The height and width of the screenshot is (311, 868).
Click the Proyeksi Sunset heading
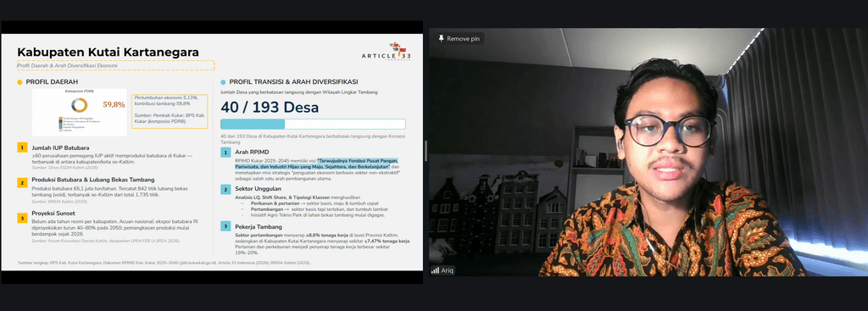53,213
